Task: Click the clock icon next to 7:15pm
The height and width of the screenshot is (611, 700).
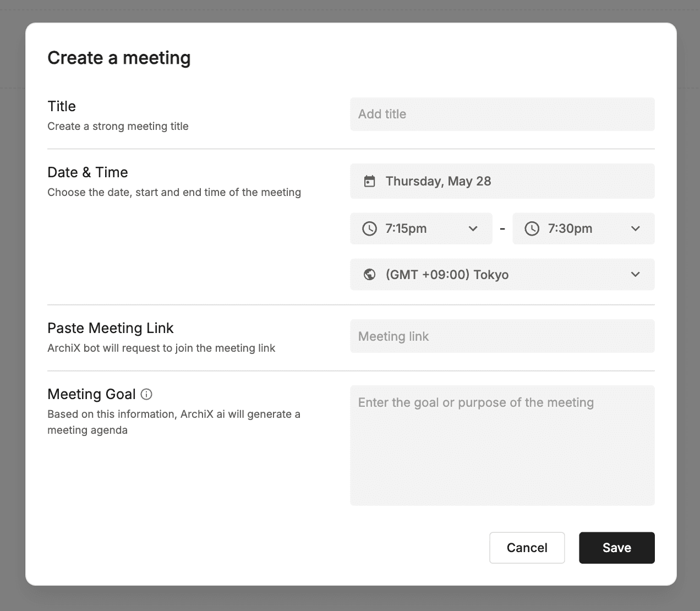Action: (369, 228)
